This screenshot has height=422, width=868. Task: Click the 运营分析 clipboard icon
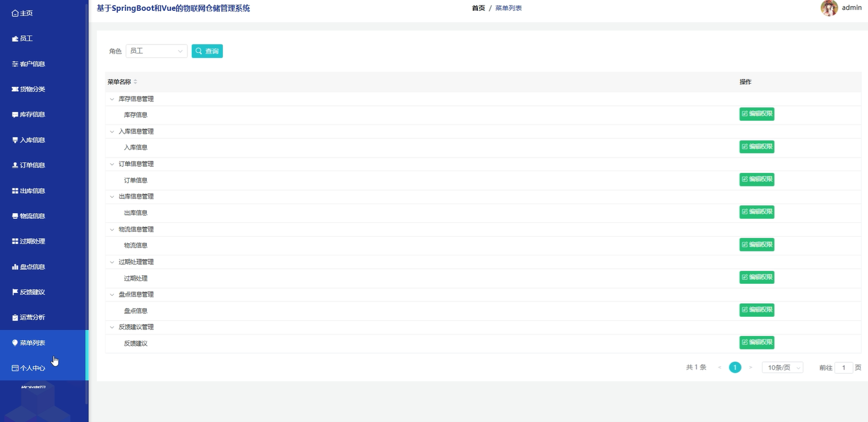(15, 317)
